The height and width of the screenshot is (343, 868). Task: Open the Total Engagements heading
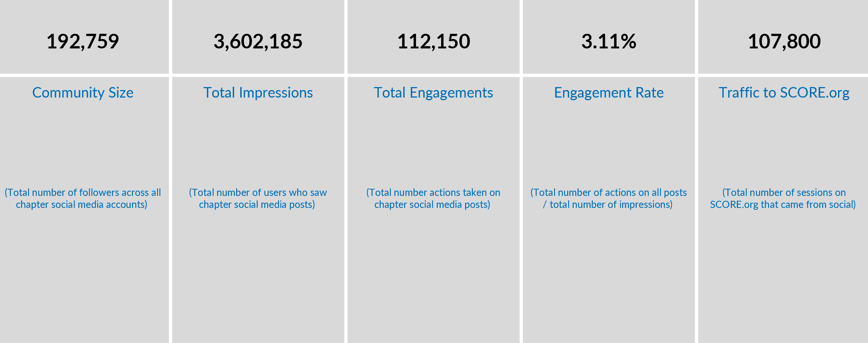434,93
